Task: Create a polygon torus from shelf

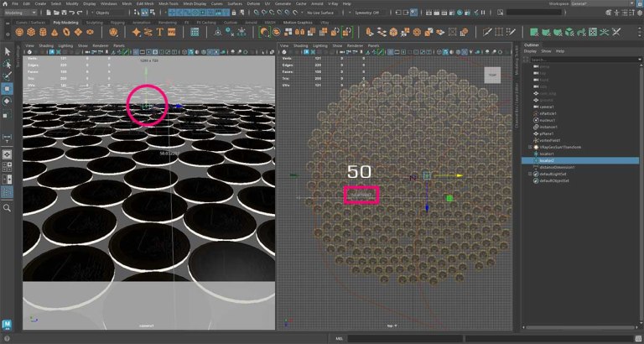Action: click(x=66, y=32)
